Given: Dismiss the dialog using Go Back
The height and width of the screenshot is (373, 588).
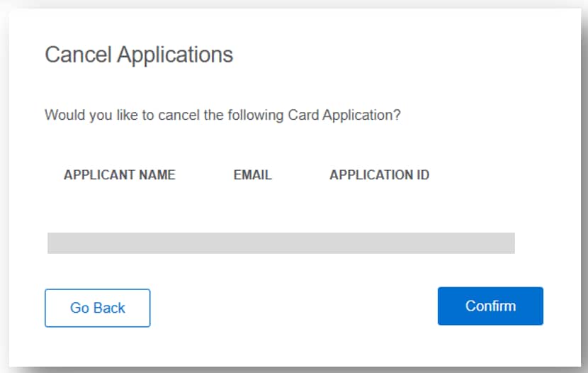Looking at the screenshot, I should coord(98,308).
